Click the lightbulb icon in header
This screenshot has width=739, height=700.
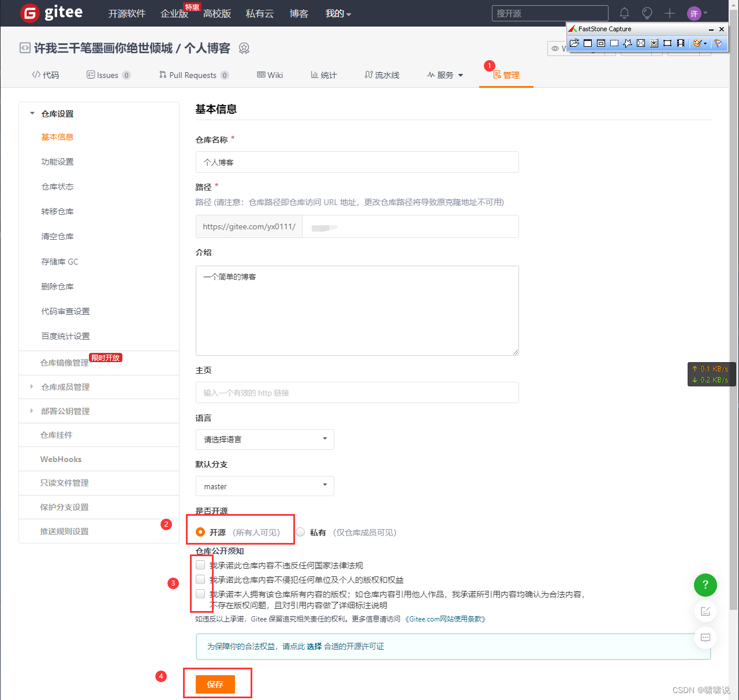tap(647, 13)
